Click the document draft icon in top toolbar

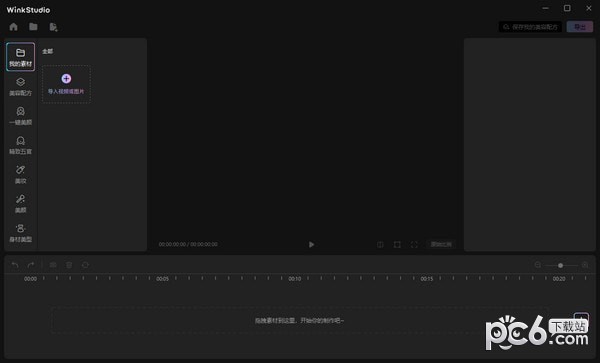[x=53, y=27]
